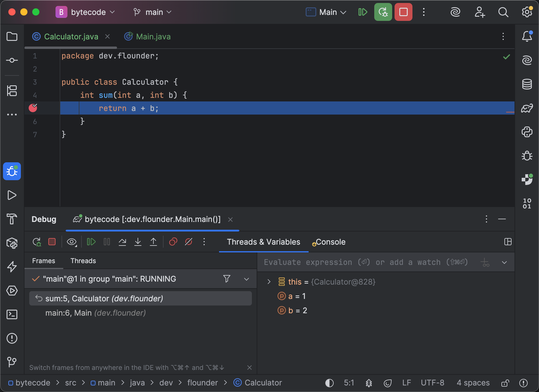Open the Structure tool window
The width and height of the screenshot is (539, 392).
(x=12, y=91)
